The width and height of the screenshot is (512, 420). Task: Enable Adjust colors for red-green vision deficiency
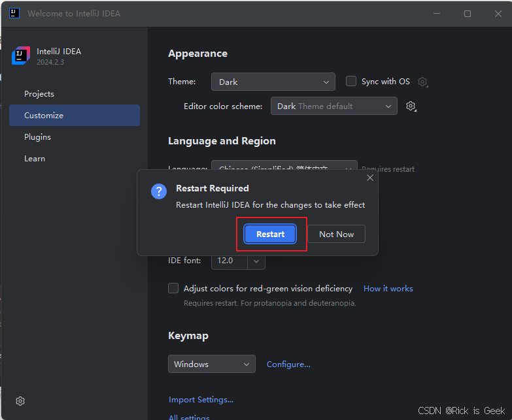(x=173, y=288)
